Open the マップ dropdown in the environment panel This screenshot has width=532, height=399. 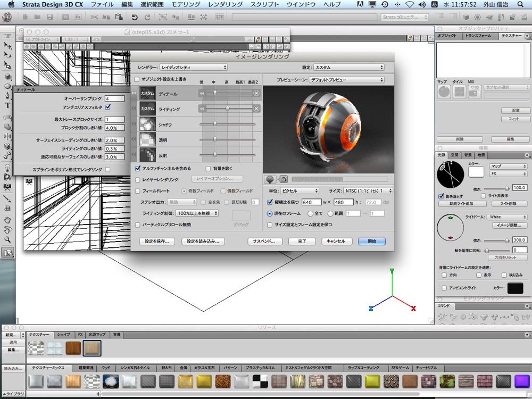pos(508,166)
